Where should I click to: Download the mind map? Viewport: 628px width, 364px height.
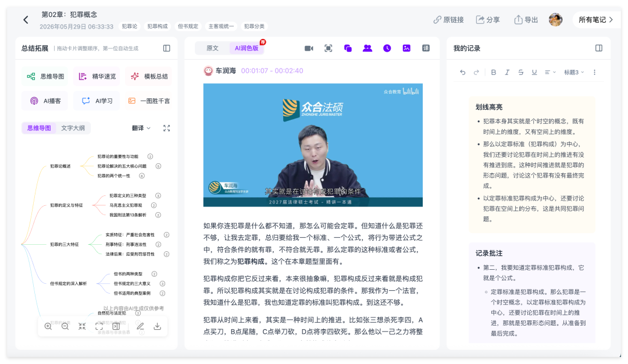[x=158, y=326]
